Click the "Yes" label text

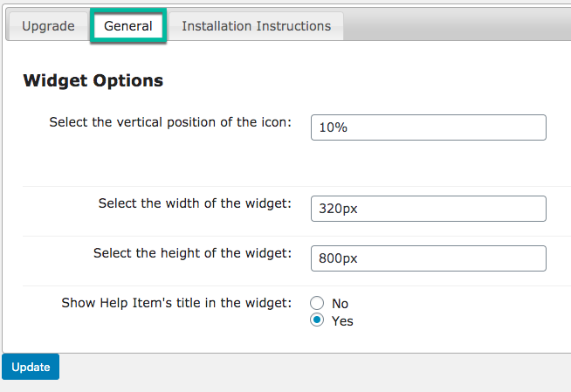click(x=342, y=321)
